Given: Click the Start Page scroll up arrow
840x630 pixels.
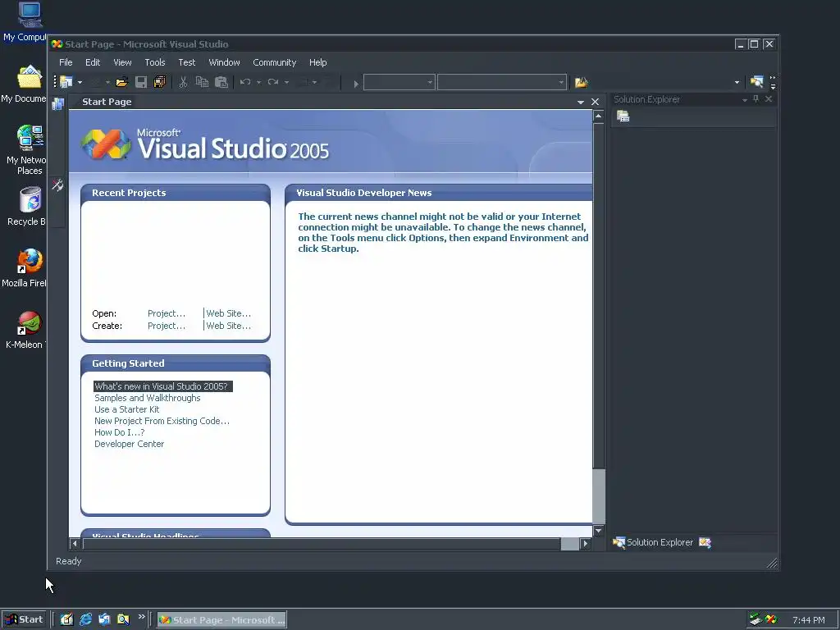Looking at the screenshot, I should point(598,116).
